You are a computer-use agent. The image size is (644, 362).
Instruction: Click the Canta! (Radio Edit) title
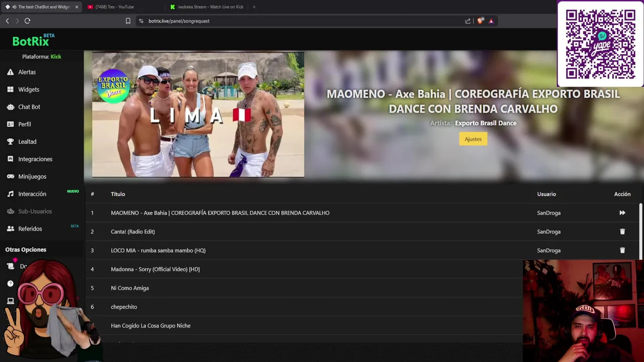(133, 232)
